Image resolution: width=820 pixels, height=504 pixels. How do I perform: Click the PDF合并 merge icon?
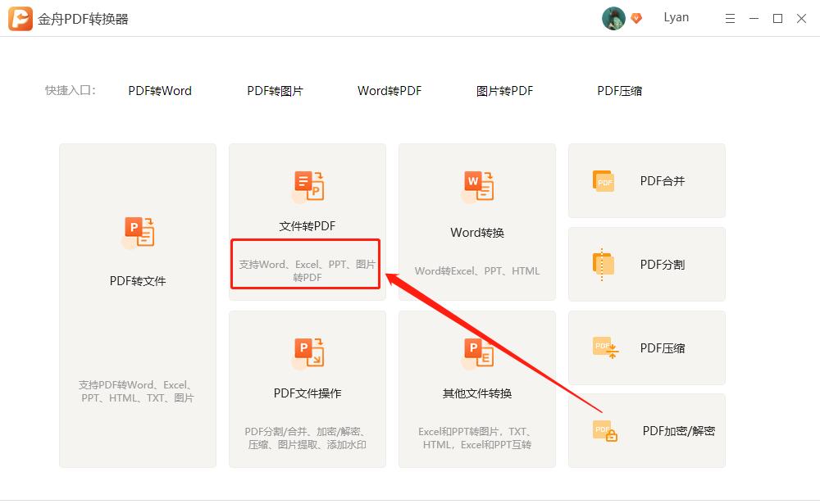604,181
